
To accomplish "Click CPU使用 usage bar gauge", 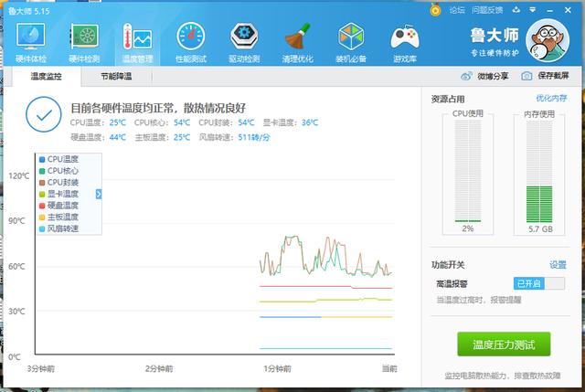I will pos(468,171).
